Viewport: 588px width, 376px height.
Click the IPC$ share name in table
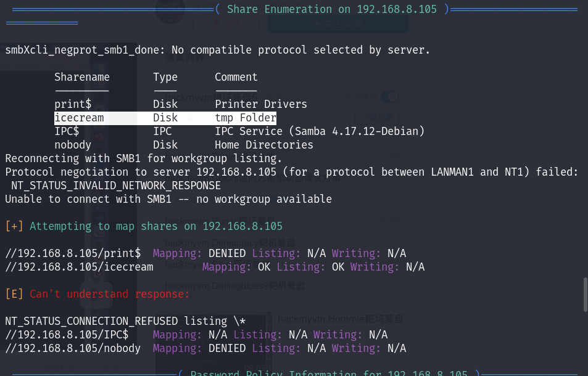67,131
